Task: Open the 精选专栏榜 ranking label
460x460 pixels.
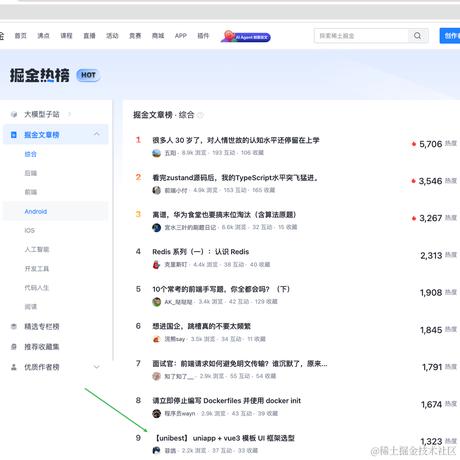Action: (42, 326)
